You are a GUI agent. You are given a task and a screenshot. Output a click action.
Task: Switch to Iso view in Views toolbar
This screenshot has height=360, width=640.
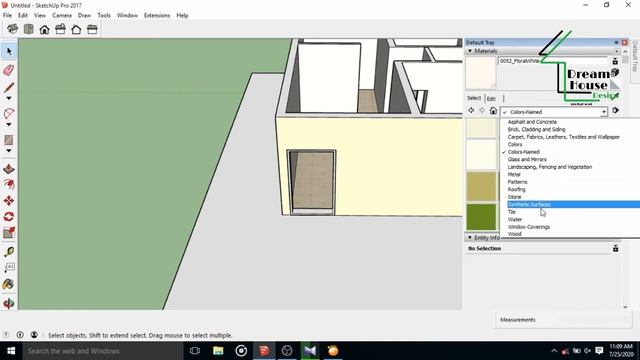coord(12,29)
